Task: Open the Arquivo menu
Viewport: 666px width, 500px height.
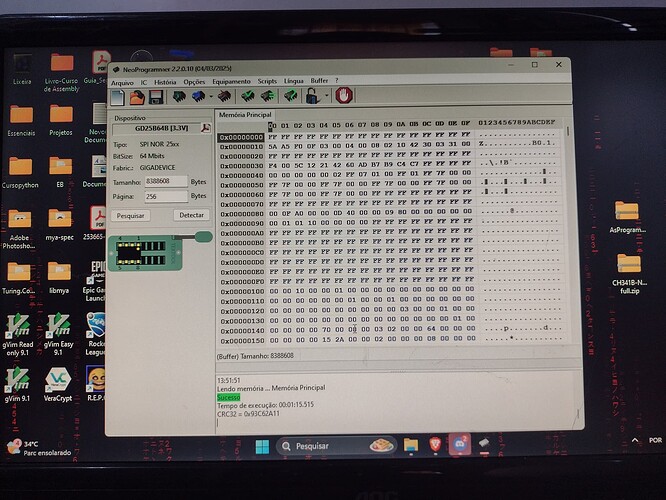Action: [x=122, y=83]
